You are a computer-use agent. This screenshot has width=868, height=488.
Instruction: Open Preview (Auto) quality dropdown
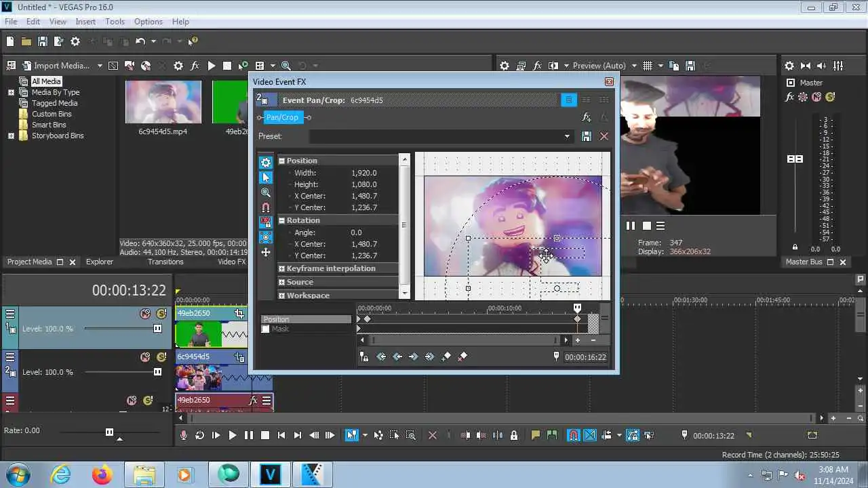tap(634, 66)
